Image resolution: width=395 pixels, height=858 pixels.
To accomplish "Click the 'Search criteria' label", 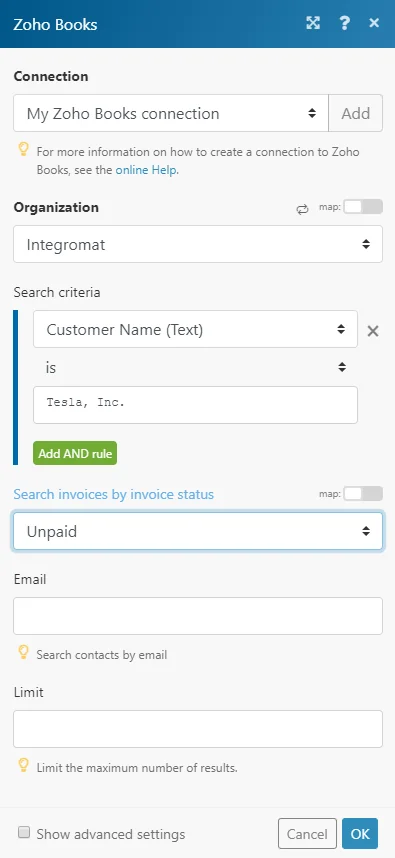I will [57, 292].
